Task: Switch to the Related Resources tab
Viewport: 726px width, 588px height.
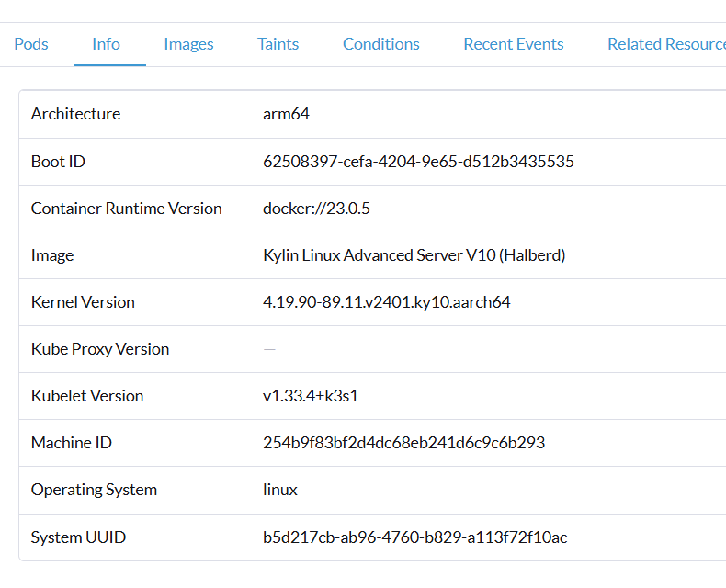Action: [665, 44]
